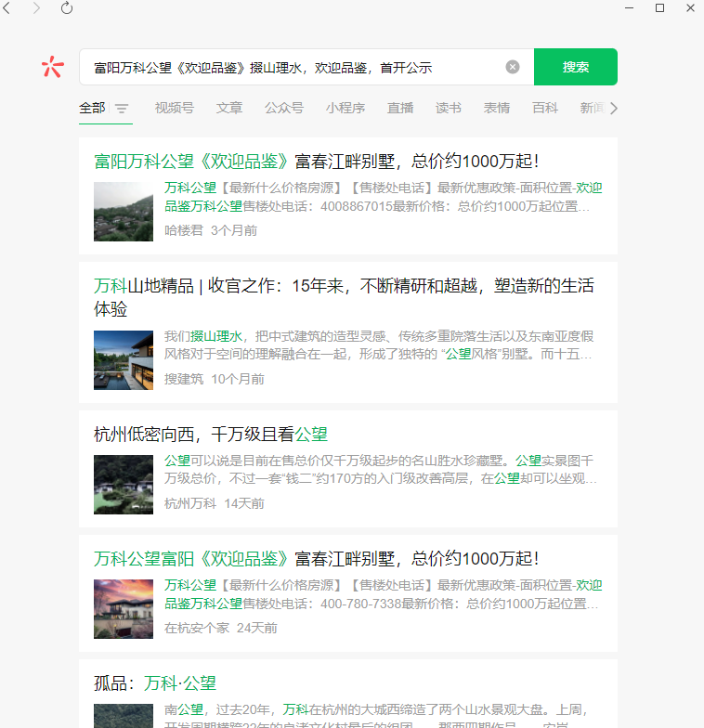Screen dimensions: 704x728
Task: Maximize the window
Action: pyautogui.click(x=659, y=7)
